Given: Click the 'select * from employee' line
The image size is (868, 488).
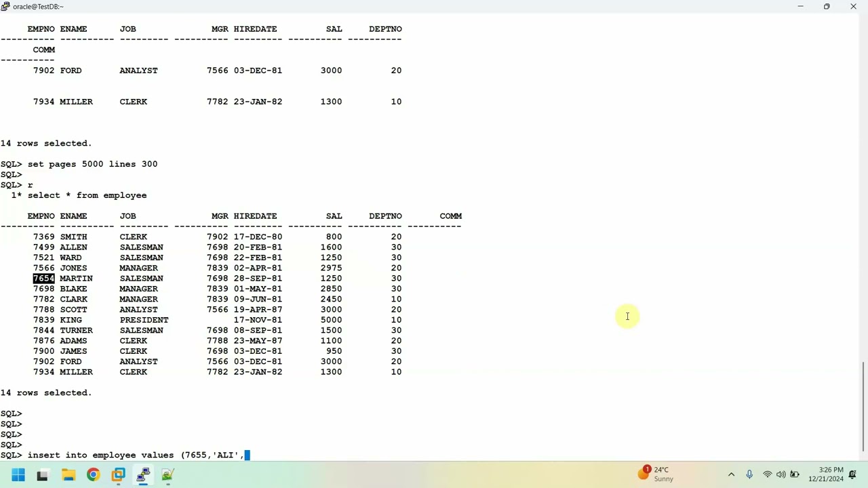Looking at the screenshot, I should (x=87, y=195).
